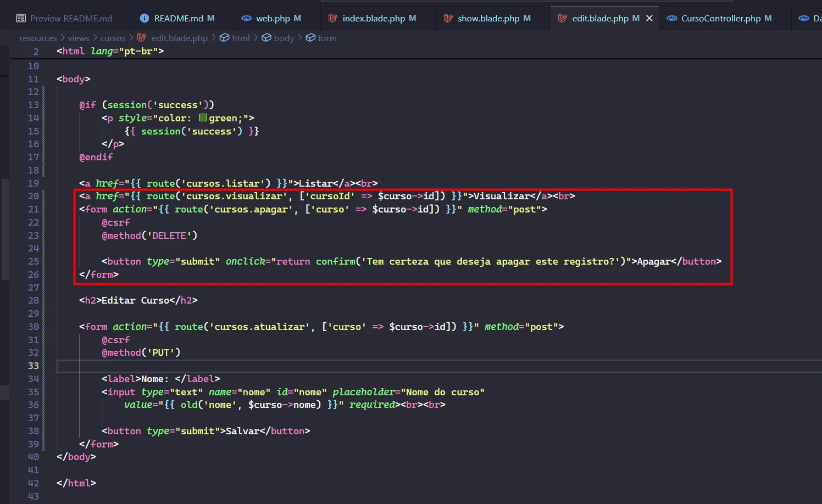The height and width of the screenshot is (504, 822).
Task: Click line number 33 in the gutter
Action: tap(34, 366)
